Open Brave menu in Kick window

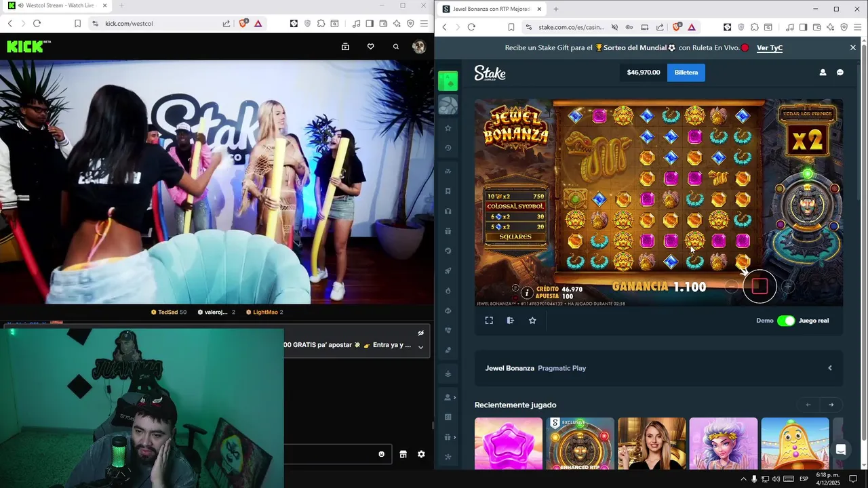click(x=424, y=24)
